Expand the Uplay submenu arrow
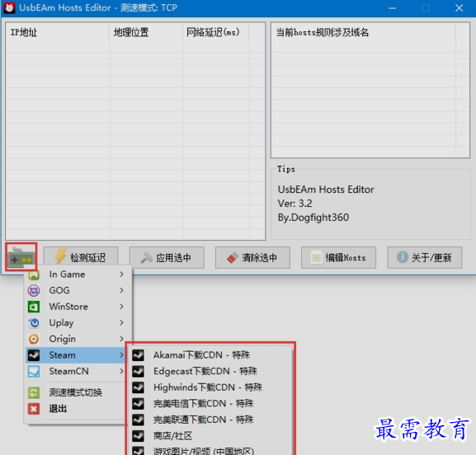This screenshot has width=476, height=455. pos(121,323)
